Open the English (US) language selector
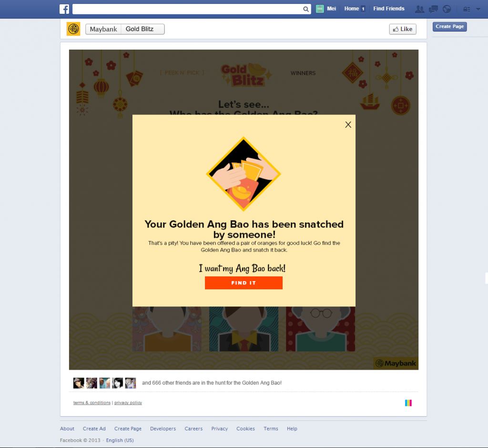This screenshot has width=488, height=448. (120, 440)
